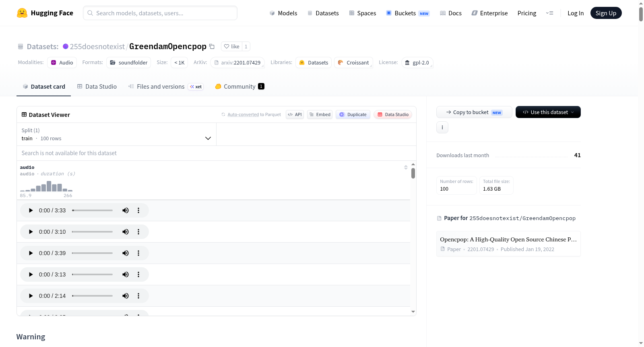The height and width of the screenshot is (347, 644).
Task: Open the vertical dots menu under Copy to bucket
Action: click(442, 127)
